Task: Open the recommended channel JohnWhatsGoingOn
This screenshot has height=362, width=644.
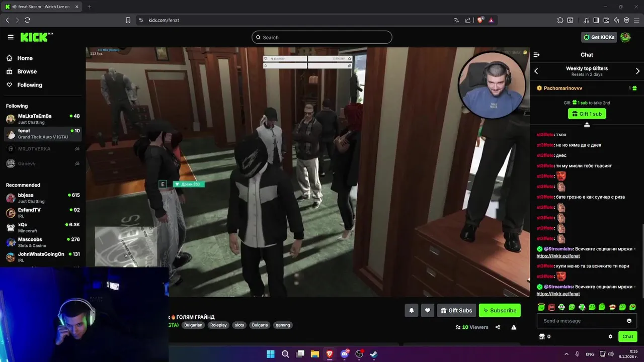Action: pyautogui.click(x=43, y=257)
